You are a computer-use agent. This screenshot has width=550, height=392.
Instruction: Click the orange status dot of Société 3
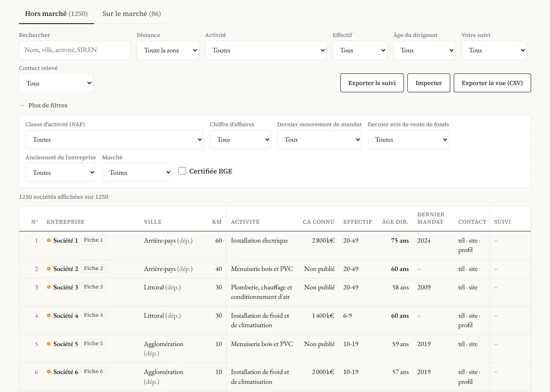pyautogui.click(x=49, y=287)
